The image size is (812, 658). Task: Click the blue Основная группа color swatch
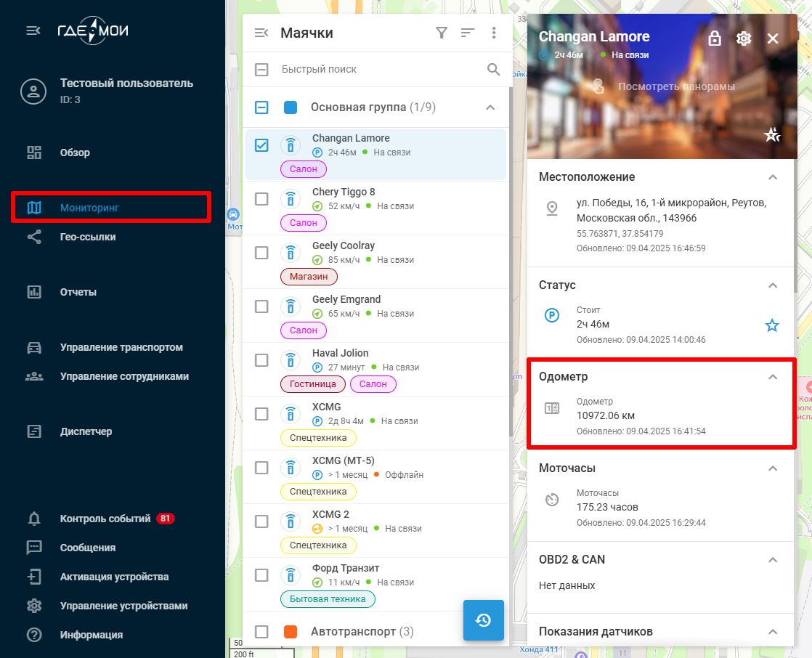coord(291,107)
